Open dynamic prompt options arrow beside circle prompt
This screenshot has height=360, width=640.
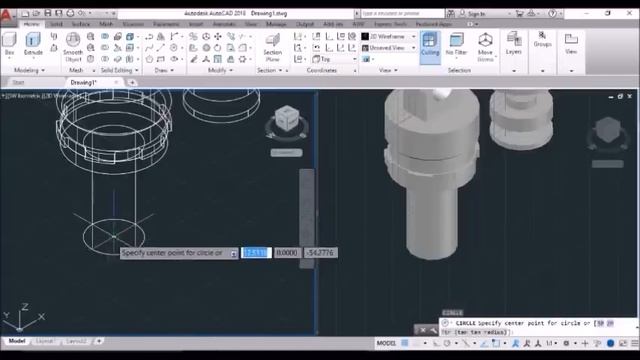pos(233,253)
